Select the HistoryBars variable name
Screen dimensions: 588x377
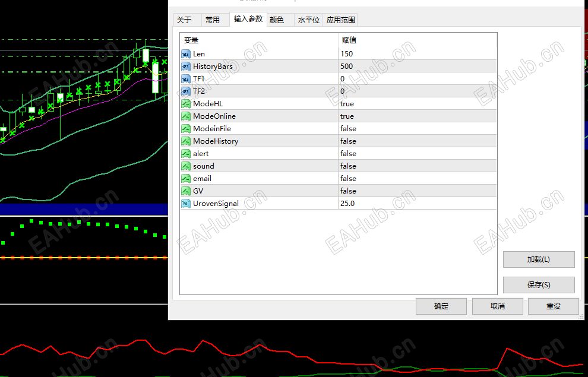click(x=213, y=66)
